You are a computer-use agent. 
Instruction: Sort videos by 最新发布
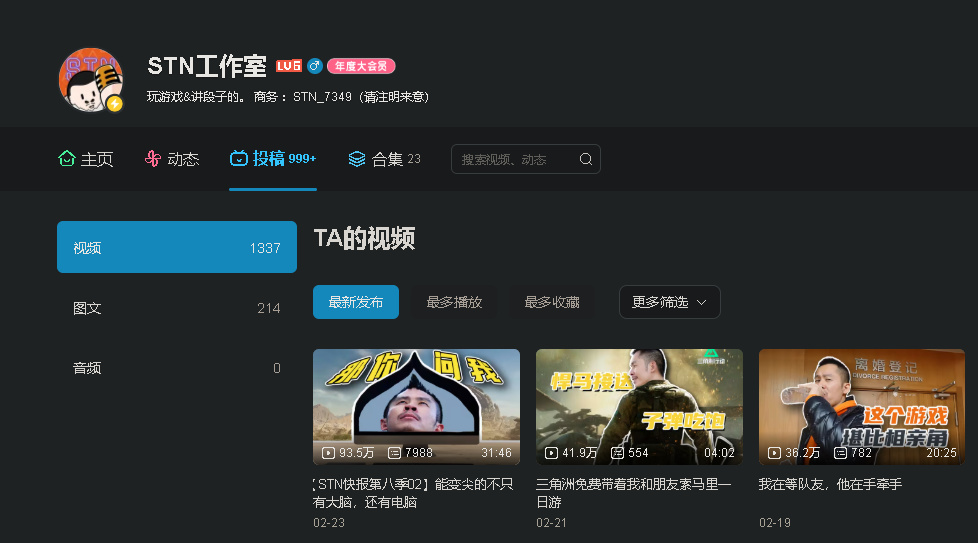click(356, 302)
